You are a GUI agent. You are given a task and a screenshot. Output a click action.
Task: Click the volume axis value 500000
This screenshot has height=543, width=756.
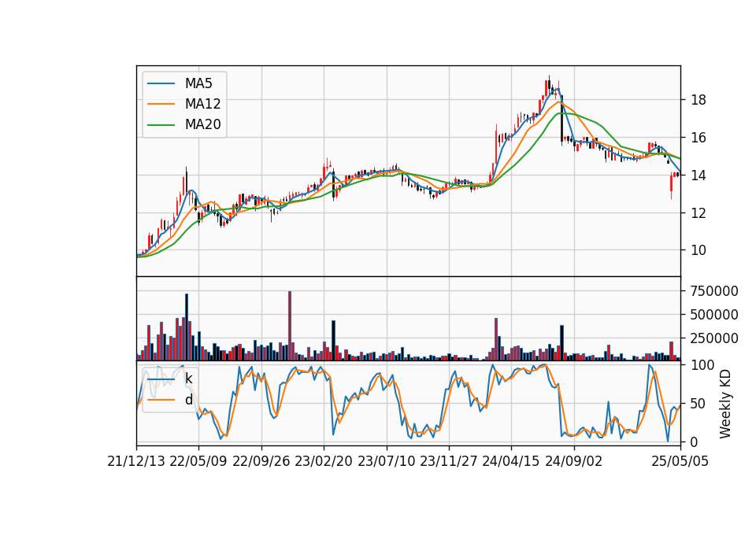tap(714, 315)
